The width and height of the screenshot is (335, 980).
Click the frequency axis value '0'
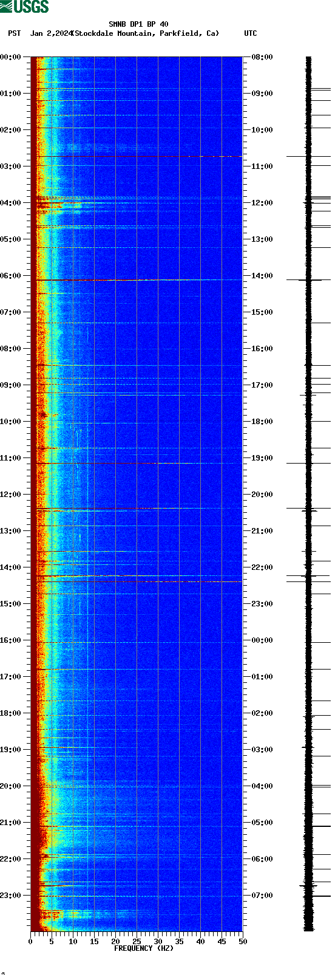point(30,942)
